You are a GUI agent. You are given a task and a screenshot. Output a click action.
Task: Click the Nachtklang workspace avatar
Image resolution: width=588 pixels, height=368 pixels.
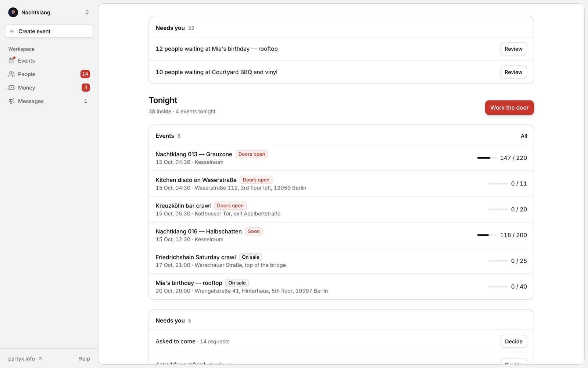[x=13, y=13]
